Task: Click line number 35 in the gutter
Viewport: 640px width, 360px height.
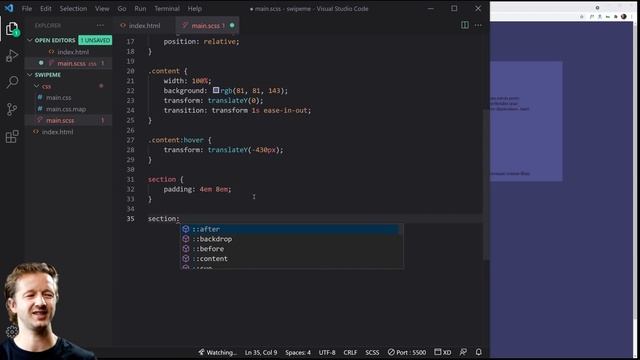Action: tap(130, 219)
